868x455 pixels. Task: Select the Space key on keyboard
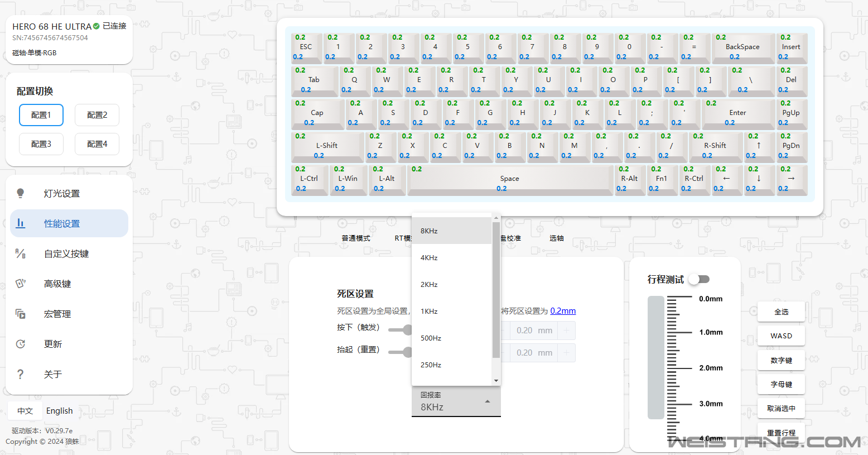click(510, 179)
